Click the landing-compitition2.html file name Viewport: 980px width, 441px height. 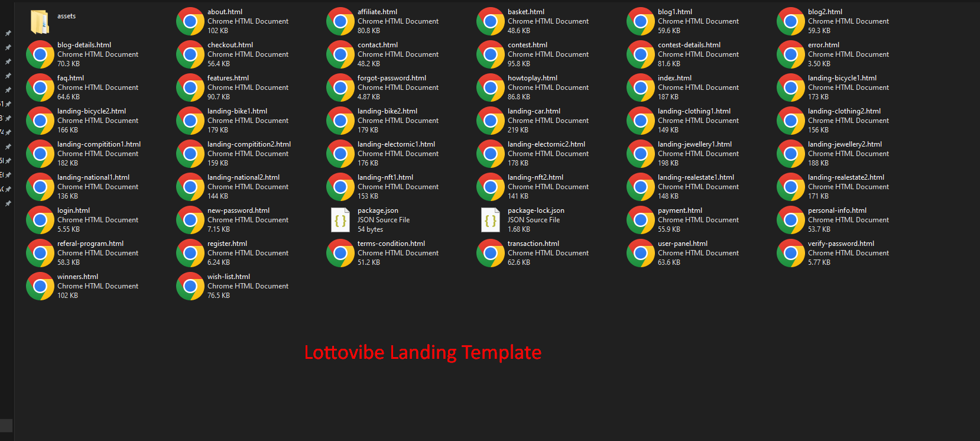249,144
